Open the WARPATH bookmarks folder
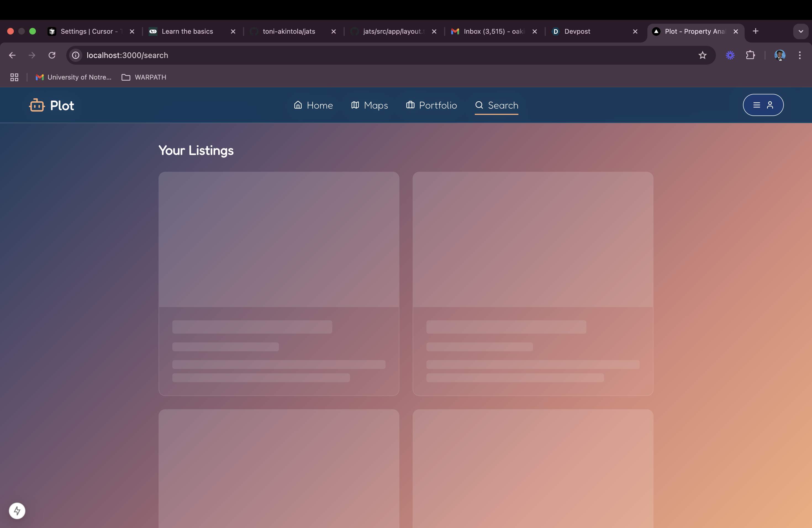The width and height of the screenshot is (812, 528). tap(144, 77)
